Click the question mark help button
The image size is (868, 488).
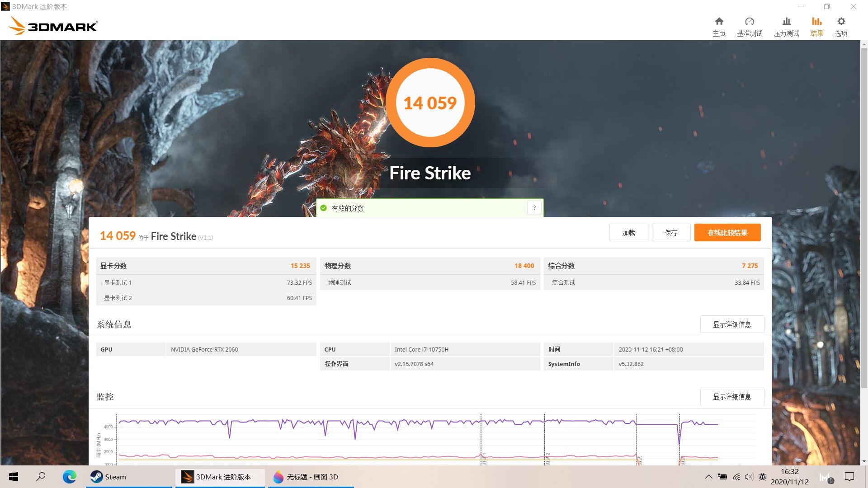click(x=534, y=208)
